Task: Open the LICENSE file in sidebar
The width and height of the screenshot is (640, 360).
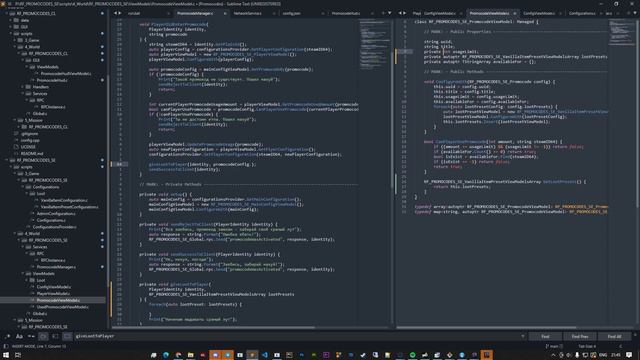Action: tap(28, 147)
